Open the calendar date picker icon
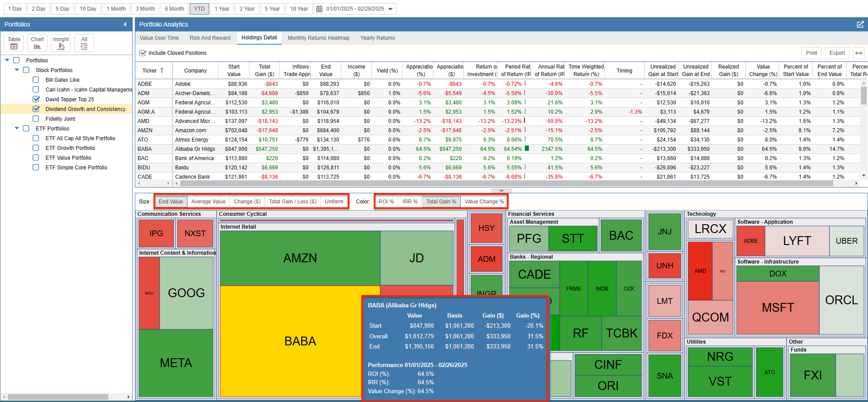The width and height of the screenshot is (868, 402). coord(319,9)
